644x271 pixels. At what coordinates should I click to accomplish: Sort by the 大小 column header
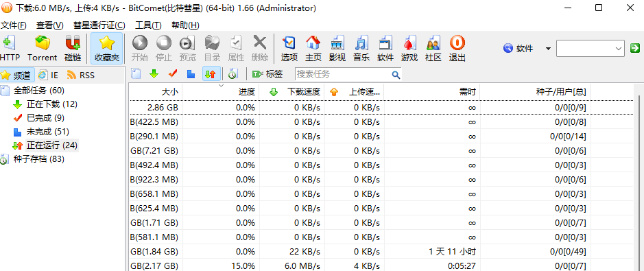pyautogui.click(x=156, y=92)
